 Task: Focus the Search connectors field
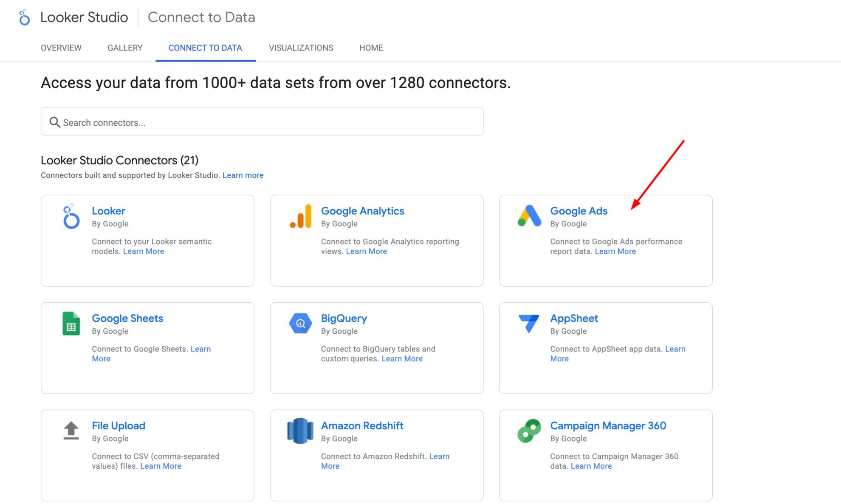[x=262, y=121]
